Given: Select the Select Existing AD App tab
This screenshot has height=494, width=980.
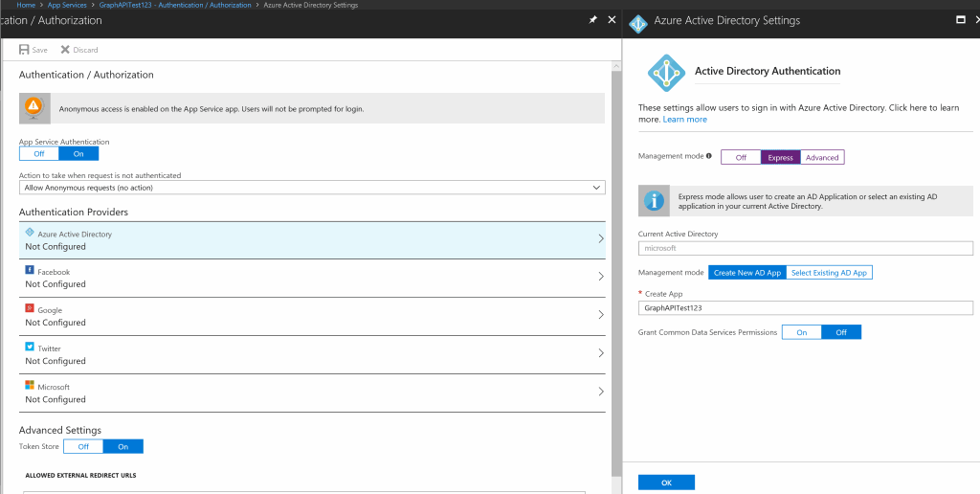Looking at the screenshot, I should click(x=829, y=273).
